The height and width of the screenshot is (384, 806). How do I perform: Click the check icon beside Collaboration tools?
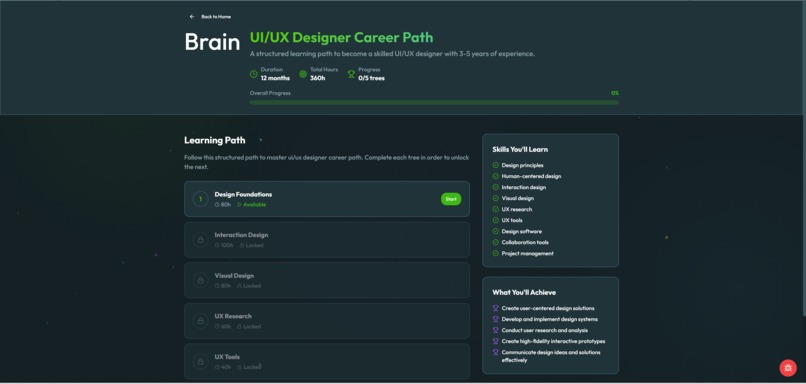point(496,242)
